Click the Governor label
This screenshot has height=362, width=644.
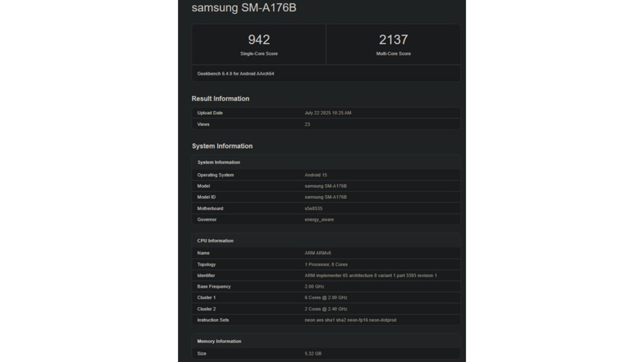point(207,219)
